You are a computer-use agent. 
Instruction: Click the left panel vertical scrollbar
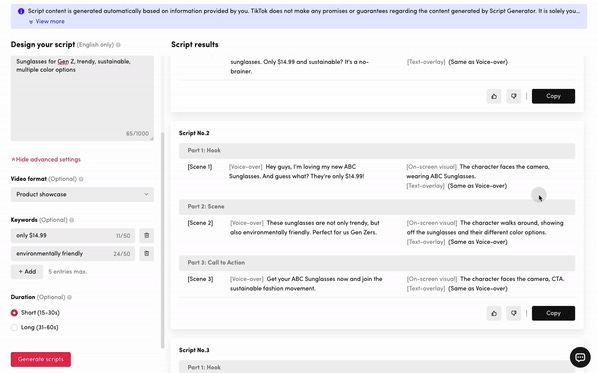(163, 240)
